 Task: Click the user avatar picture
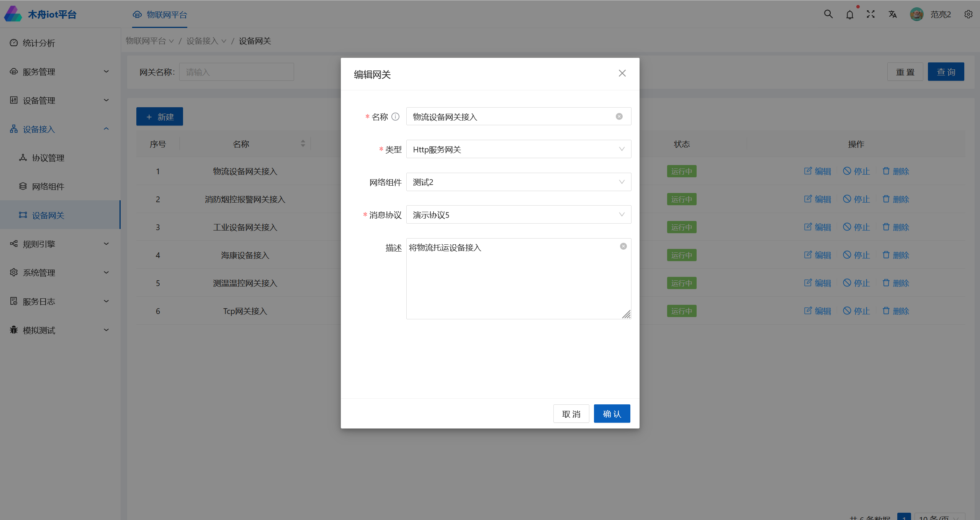[916, 15]
